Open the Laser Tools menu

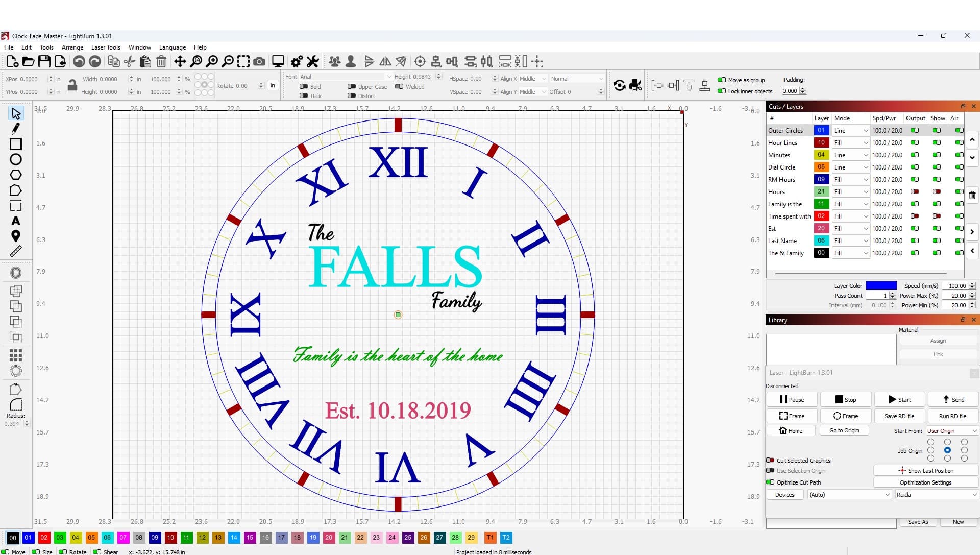(x=106, y=47)
